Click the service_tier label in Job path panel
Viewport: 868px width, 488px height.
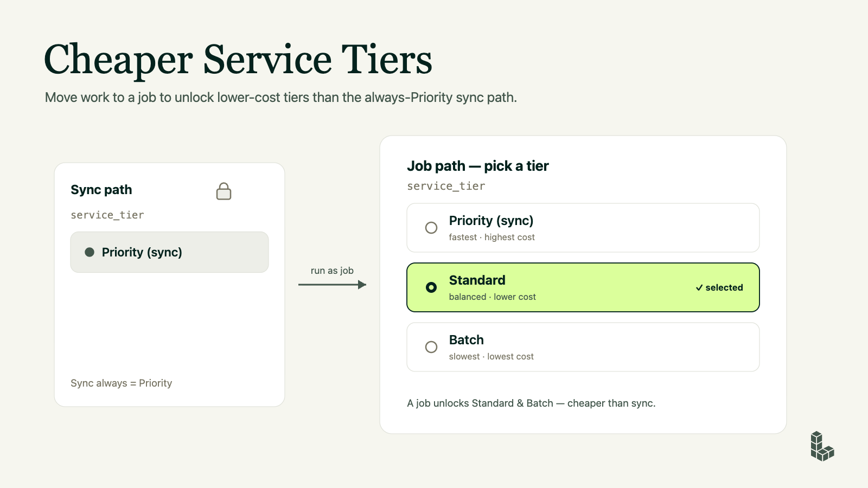pyautogui.click(x=446, y=186)
